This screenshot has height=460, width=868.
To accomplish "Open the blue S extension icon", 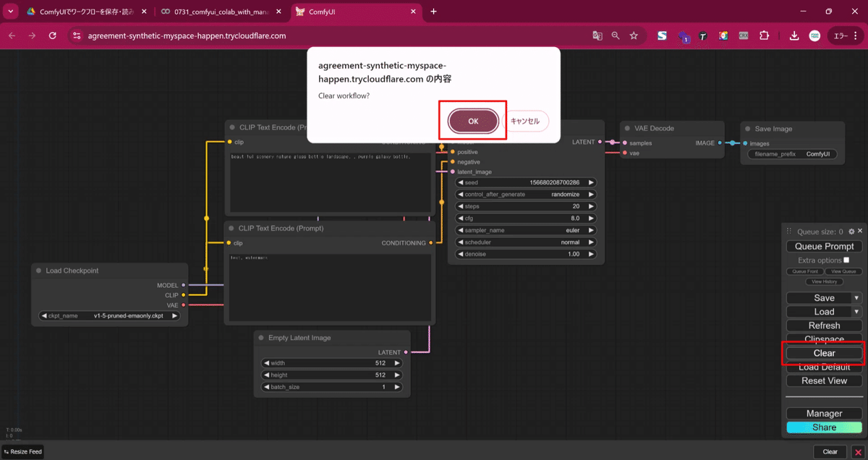I will point(662,35).
